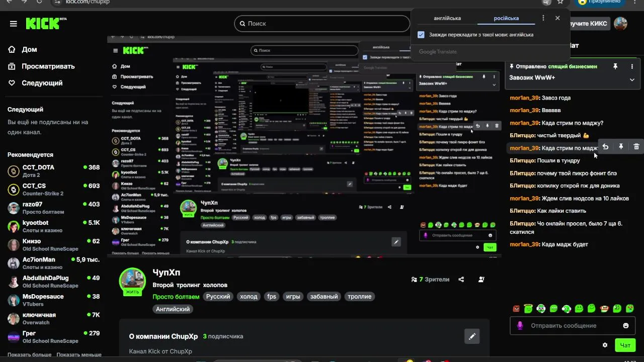This screenshot has height=362, width=644.
Task: Open chat settings gear icon
Action: (x=605, y=345)
